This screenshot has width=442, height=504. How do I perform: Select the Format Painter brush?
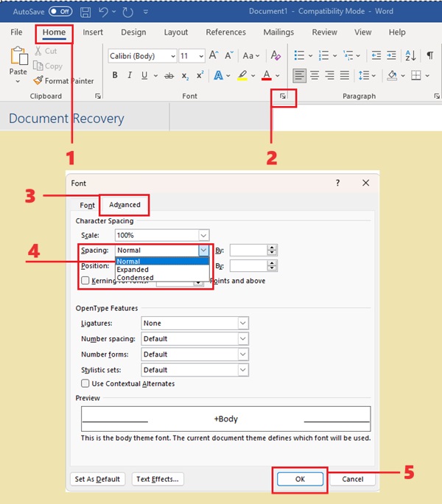point(38,80)
